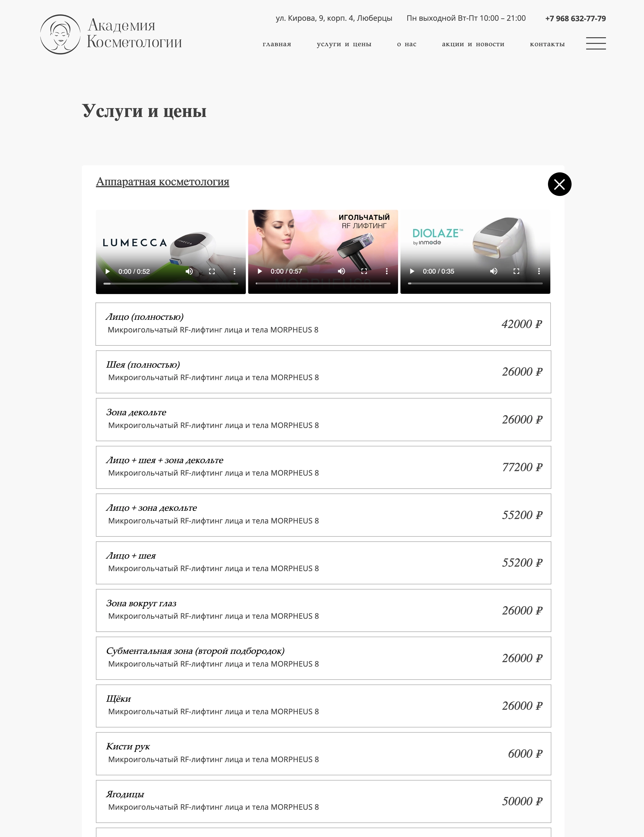
Task: Mute the Lumecca video sound
Action: [x=189, y=271]
